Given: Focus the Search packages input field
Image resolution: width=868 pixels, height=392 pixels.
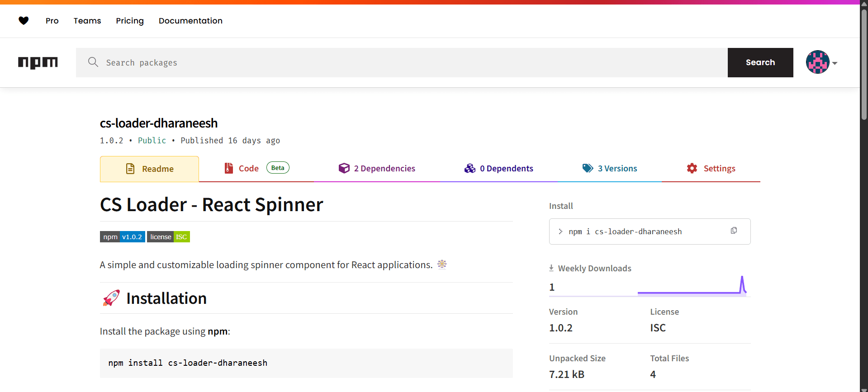Looking at the screenshot, I should coord(407,62).
